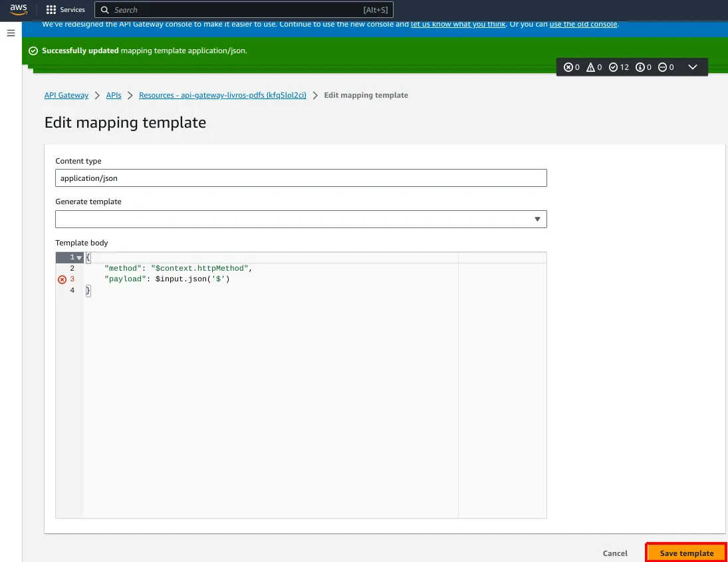
Task: Click the error marker on line 3
Action: [62, 279]
